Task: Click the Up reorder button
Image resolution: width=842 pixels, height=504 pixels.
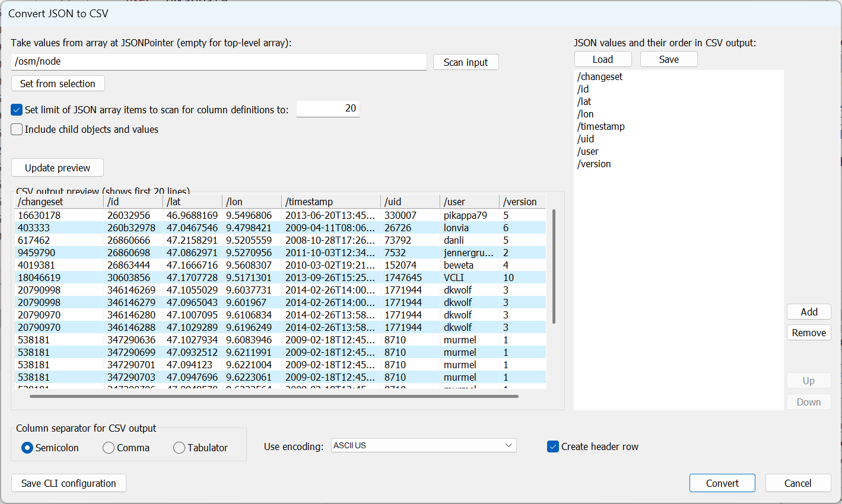Action: click(809, 381)
